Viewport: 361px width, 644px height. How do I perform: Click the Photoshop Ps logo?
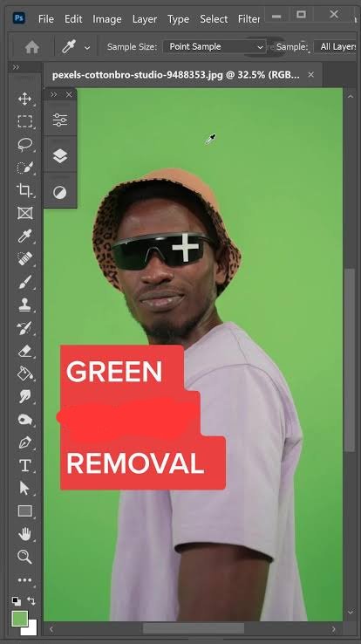[x=19, y=18]
